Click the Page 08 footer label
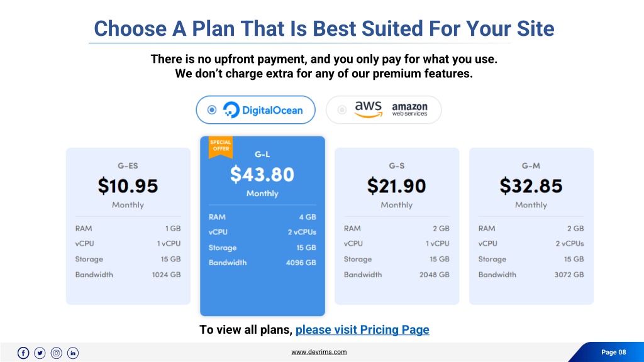Viewport: 644px width, 362px height. tap(614, 352)
